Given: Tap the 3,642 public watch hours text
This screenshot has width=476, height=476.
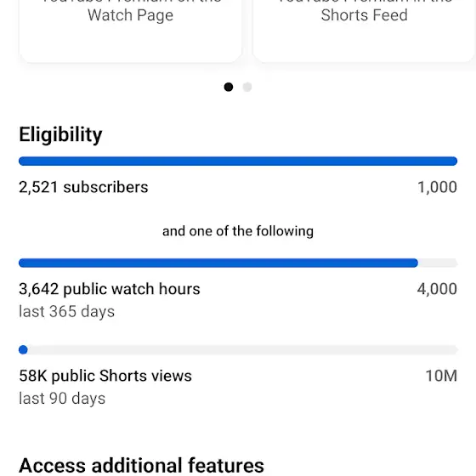Looking at the screenshot, I should [110, 289].
